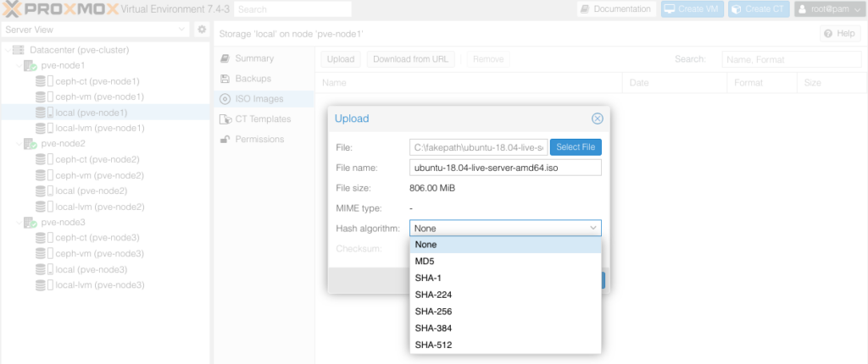Click the Remove button

coord(488,59)
